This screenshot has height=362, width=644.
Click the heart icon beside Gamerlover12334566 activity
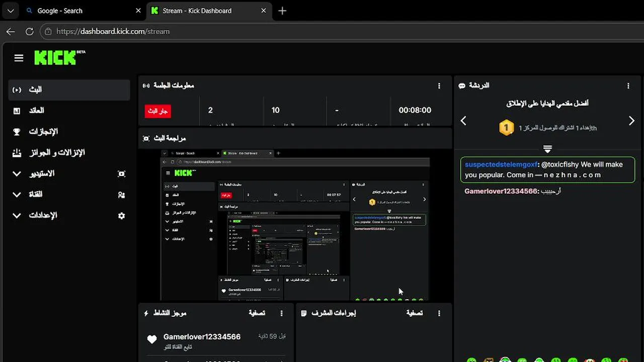(x=152, y=340)
